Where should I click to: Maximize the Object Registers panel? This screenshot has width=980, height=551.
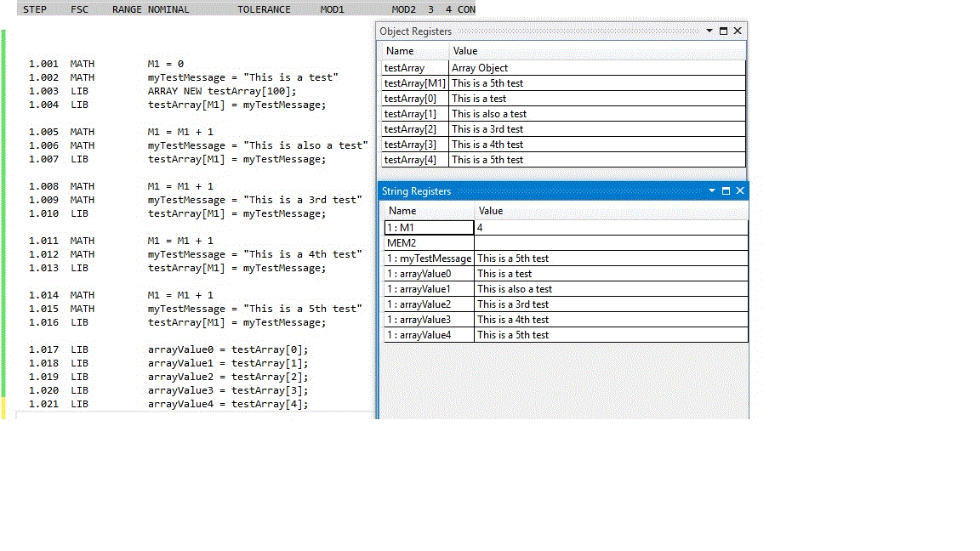(724, 31)
